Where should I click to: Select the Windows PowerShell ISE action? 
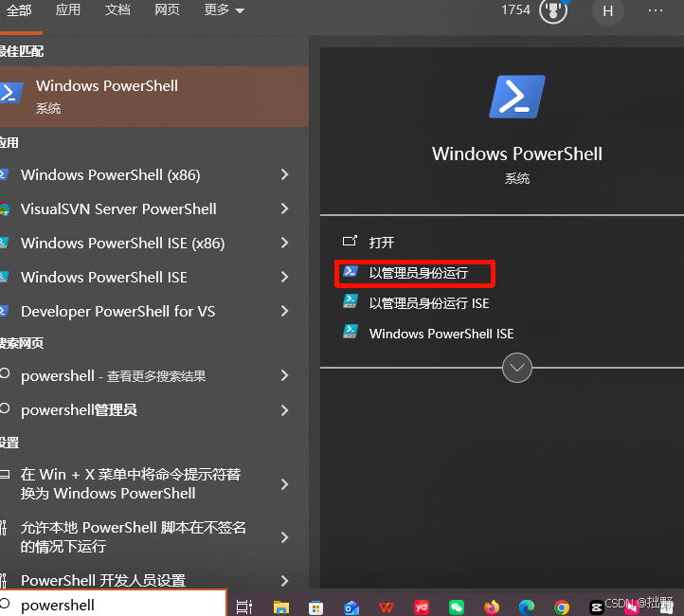click(441, 334)
